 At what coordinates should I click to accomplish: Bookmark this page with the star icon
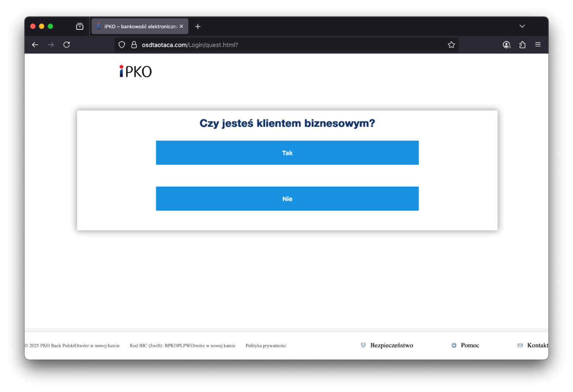(451, 45)
